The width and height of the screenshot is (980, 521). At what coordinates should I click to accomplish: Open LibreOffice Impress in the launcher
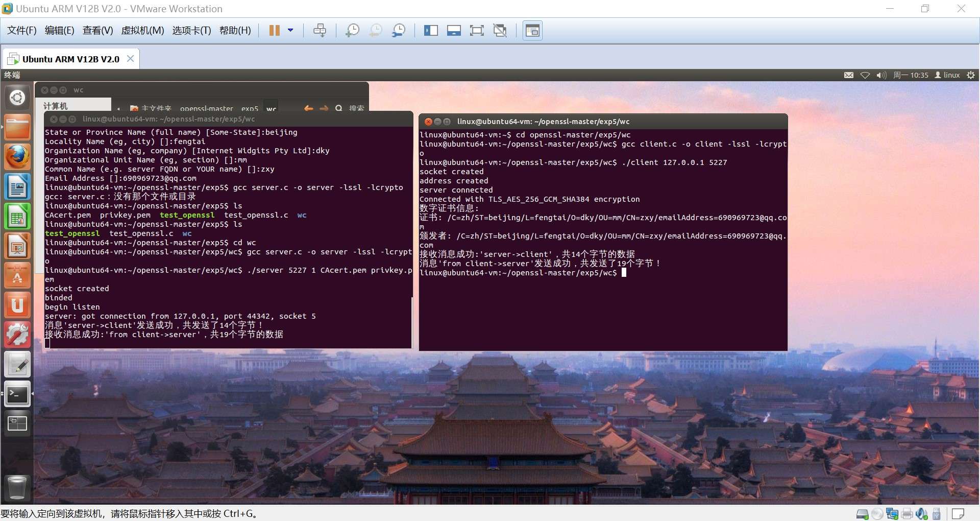click(17, 246)
